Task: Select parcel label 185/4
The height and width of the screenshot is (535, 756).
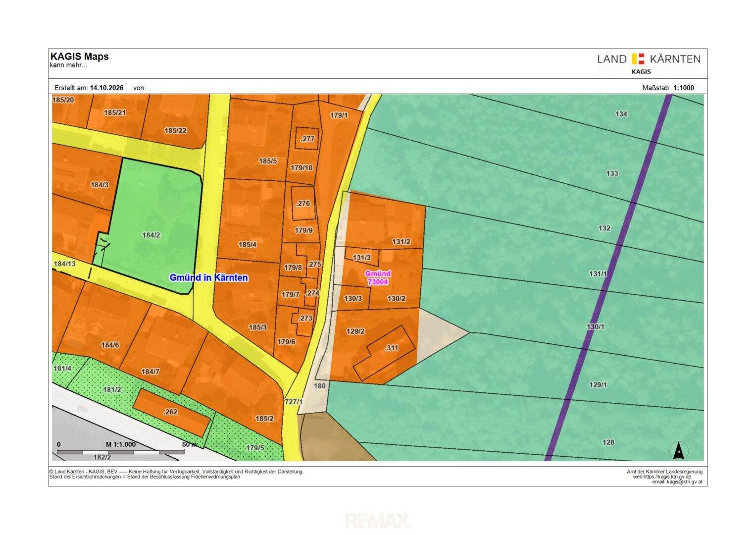Action: pyautogui.click(x=248, y=244)
